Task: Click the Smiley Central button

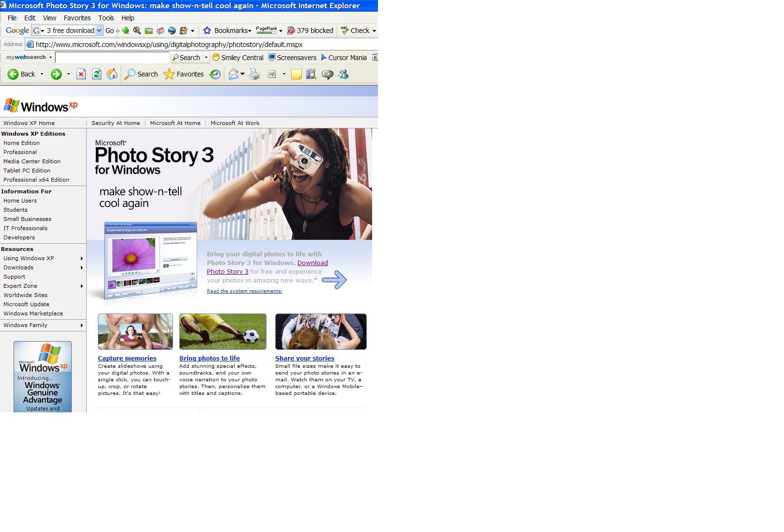Action: (x=238, y=57)
